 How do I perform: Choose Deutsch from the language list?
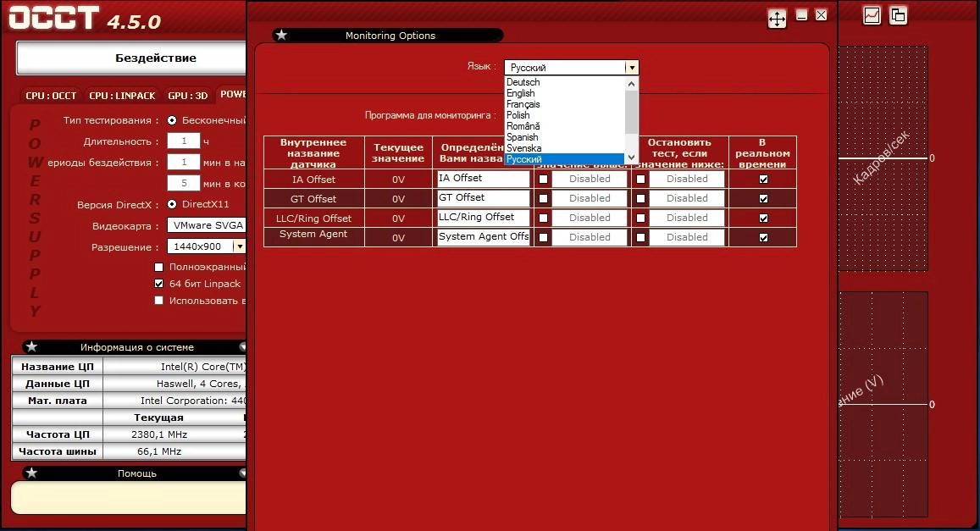pyautogui.click(x=523, y=82)
